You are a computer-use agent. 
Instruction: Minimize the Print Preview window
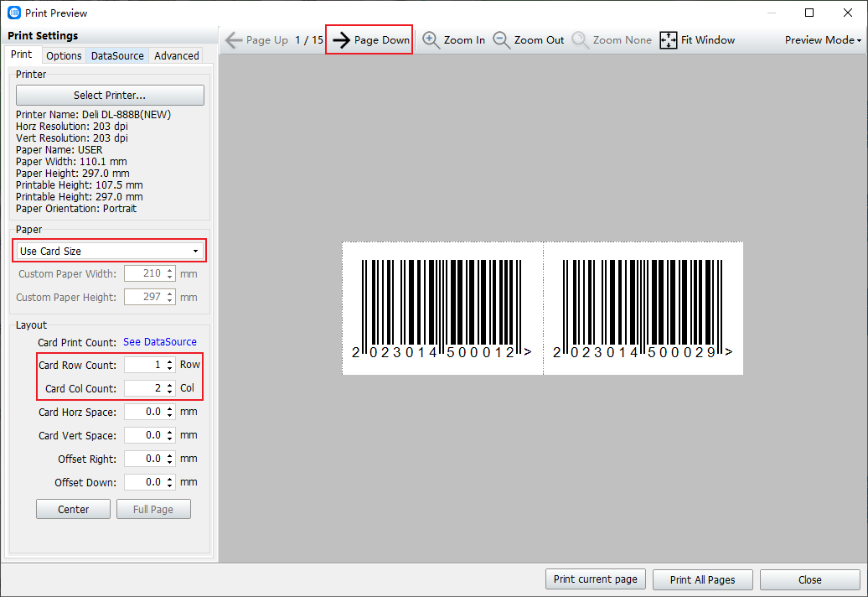772,13
